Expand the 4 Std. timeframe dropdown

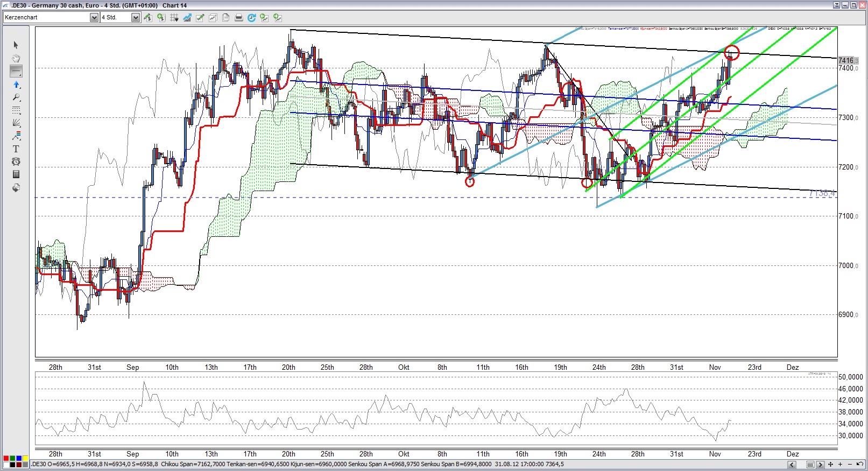click(136, 18)
